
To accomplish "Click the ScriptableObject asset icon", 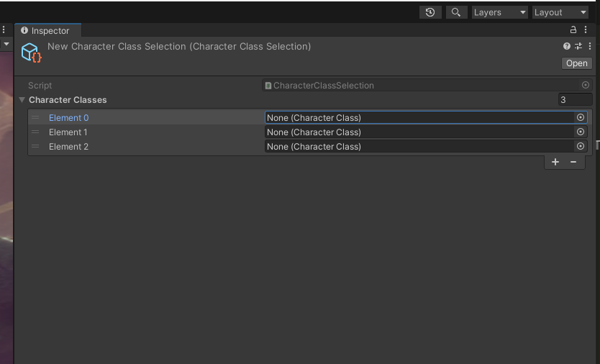I will tap(31, 53).
